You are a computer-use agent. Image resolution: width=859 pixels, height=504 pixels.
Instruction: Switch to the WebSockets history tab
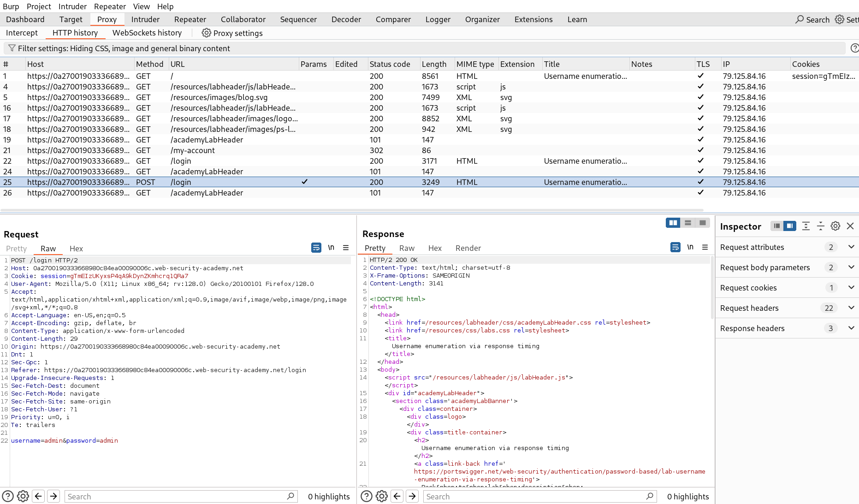[147, 33]
